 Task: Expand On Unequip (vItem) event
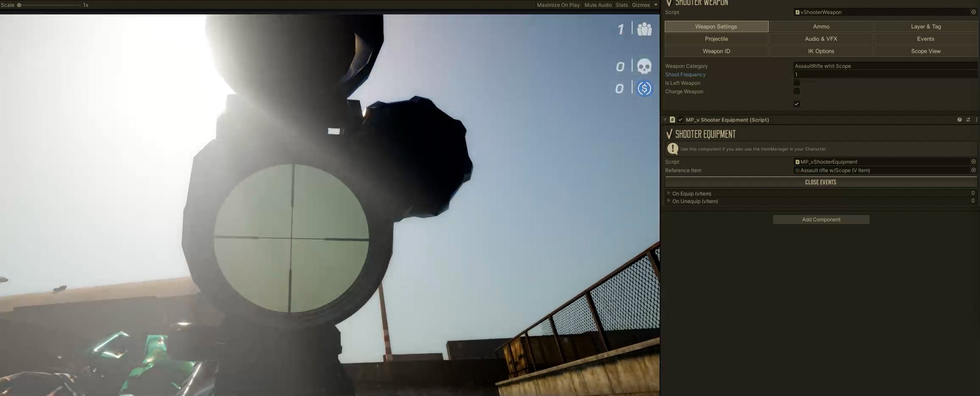(x=669, y=201)
